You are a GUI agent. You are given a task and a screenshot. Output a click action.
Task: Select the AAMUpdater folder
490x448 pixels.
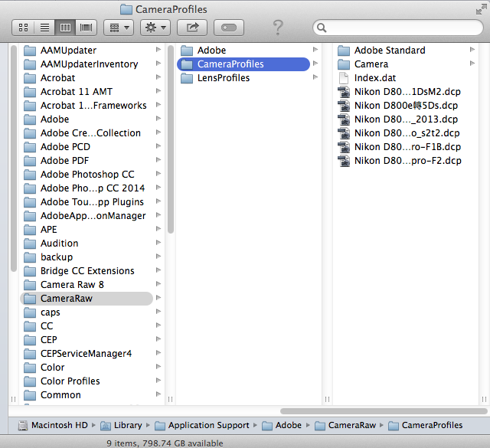(87, 50)
